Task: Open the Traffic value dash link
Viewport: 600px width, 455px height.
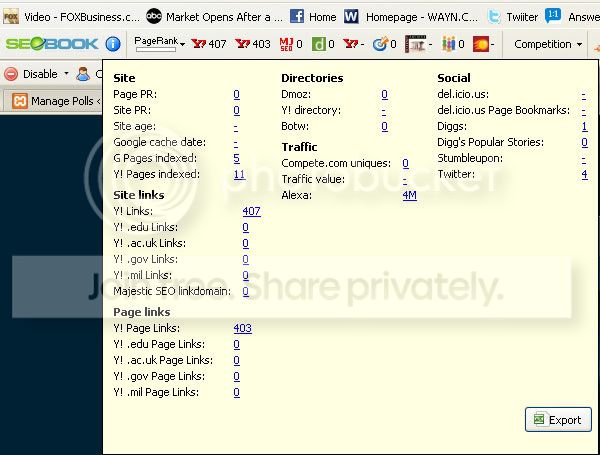Action: point(405,179)
